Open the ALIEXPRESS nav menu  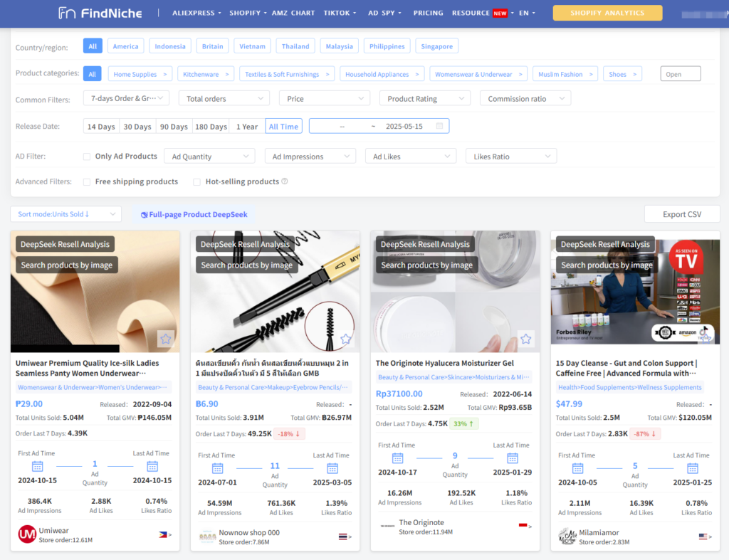click(x=196, y=13)
